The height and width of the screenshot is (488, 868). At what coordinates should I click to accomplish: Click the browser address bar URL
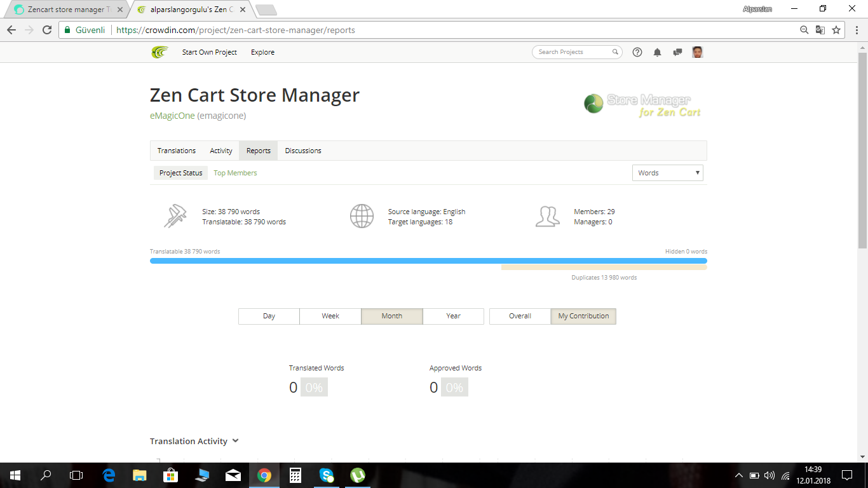[236, 30]
